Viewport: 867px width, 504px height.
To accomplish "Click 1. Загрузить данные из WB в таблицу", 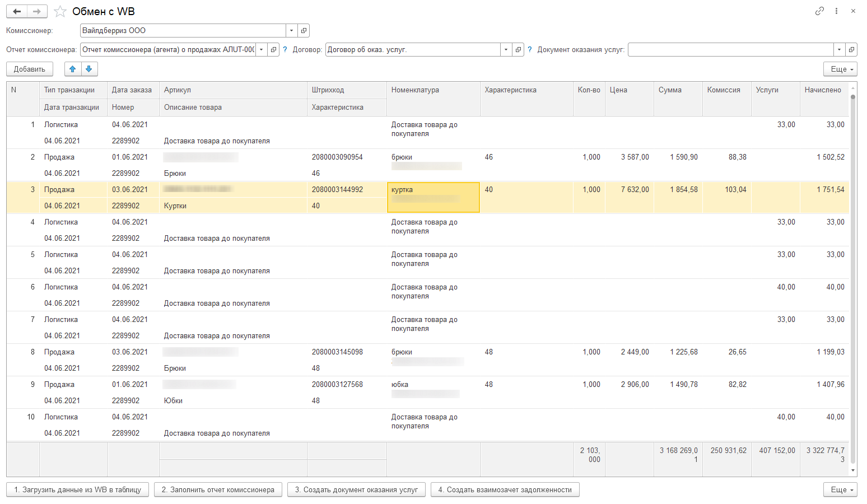I will [78, 489].
